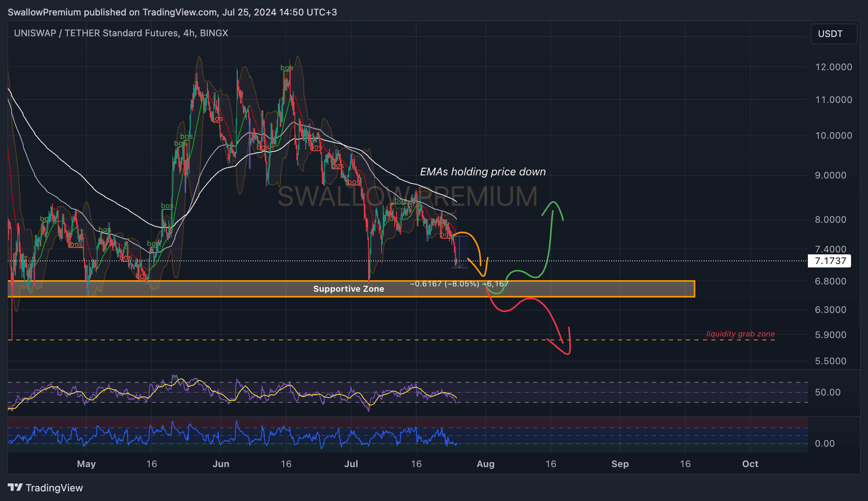868x501 pixels.
Task: Click the Aug label on time axis
Action: tap(486, 464)
